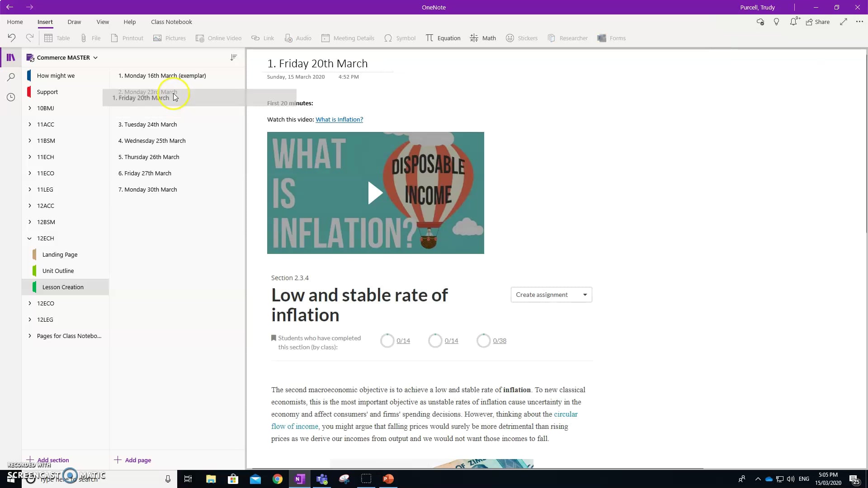The width and height of the screenshot is (868, 488).
Task: Open the Class Notebook tab
Action: coord(171,22)
